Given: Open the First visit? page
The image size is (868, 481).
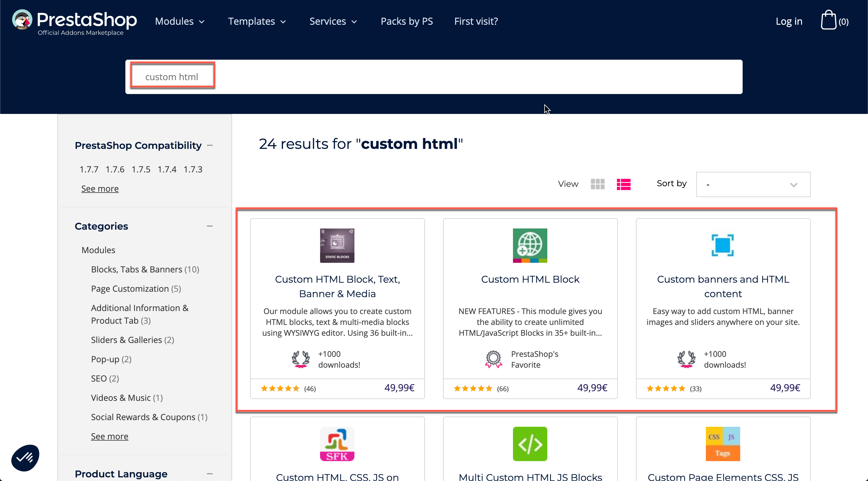Looking at the screenshot, I should [476, 21].
